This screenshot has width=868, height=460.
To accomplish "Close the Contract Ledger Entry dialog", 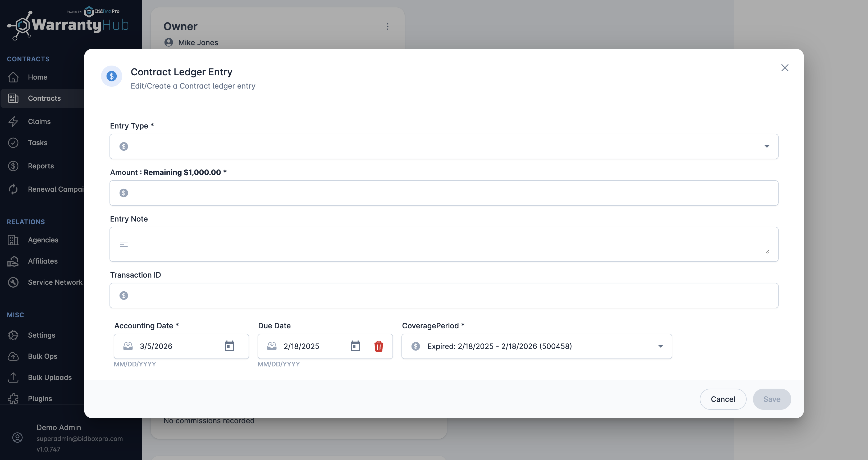I will pyautogui.click(x=785, y=68).
